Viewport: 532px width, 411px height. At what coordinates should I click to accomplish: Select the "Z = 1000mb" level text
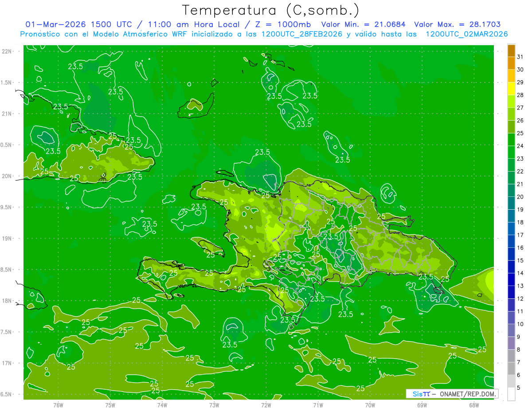(282, 24)
